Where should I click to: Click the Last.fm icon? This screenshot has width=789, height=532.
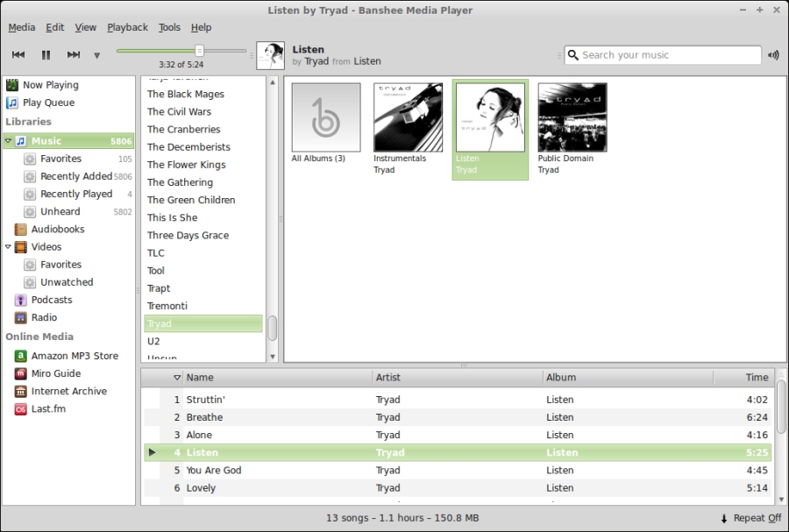point(21,408)
